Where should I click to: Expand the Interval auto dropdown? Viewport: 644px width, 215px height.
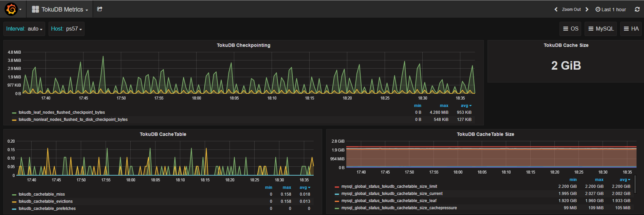click(x=24, y=29)
